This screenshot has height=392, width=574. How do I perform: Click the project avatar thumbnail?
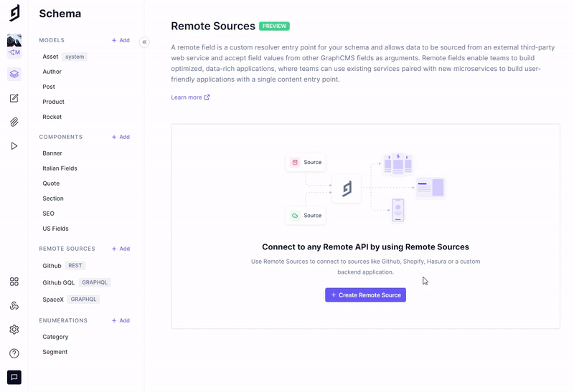pyautogui.click(x=14, y=40)
